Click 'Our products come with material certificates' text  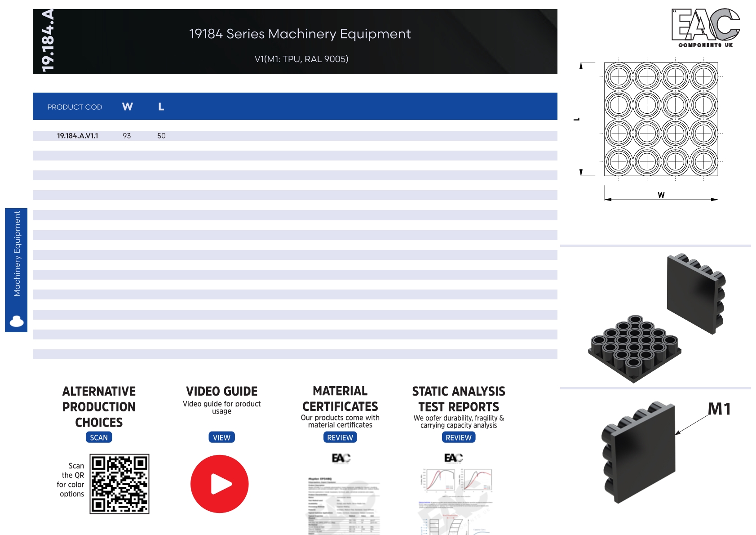pos(340,421)
